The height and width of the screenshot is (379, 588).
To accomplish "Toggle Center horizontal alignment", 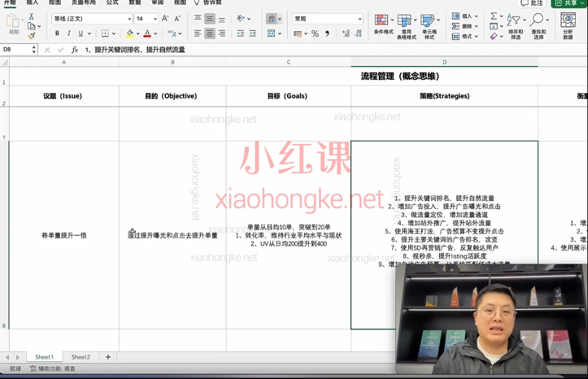I will coord(210,33).
